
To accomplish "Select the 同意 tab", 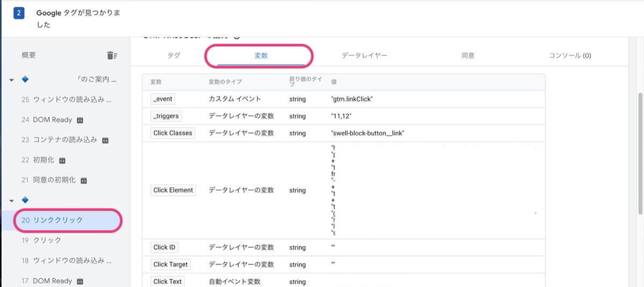I will [467, 55].
